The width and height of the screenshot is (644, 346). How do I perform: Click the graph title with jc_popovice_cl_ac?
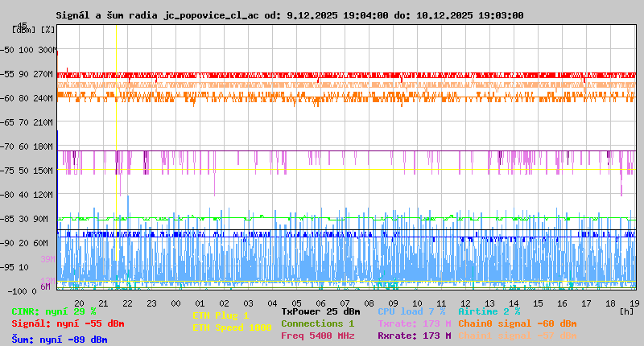click(290, 15)
